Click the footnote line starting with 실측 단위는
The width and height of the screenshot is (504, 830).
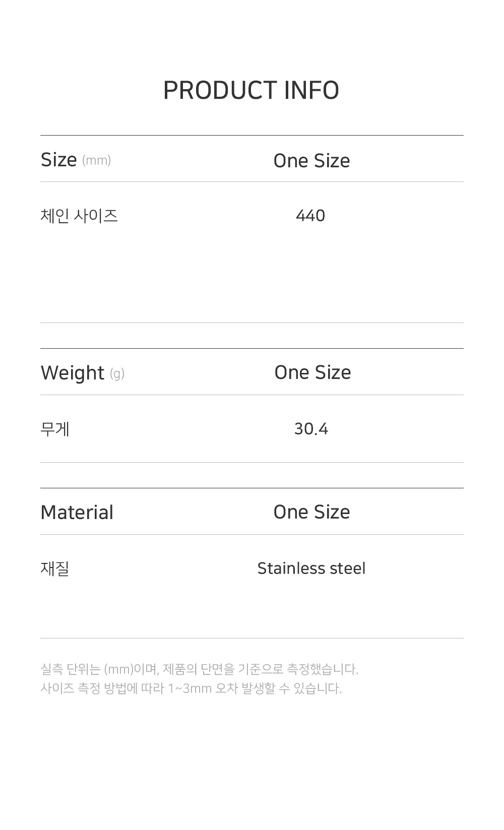pos(199,669)
